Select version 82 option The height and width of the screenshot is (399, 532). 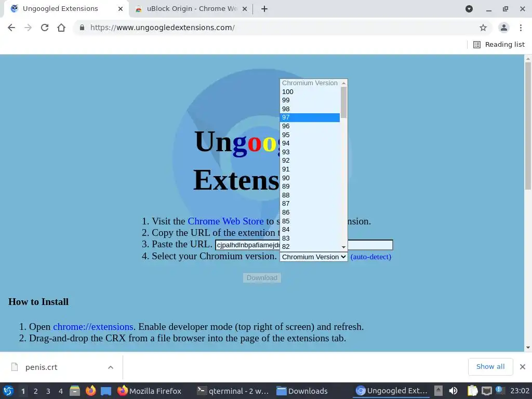click(x=310, y=247)
